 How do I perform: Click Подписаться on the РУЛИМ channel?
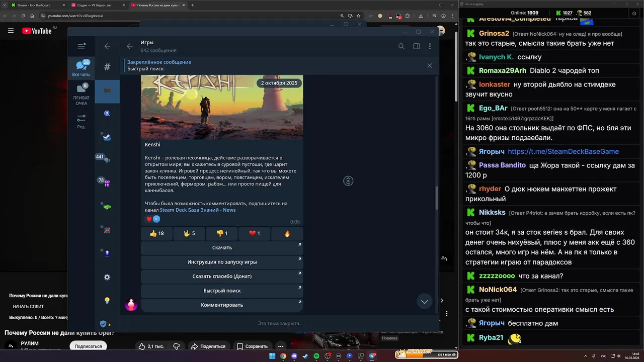click(88, 346)
